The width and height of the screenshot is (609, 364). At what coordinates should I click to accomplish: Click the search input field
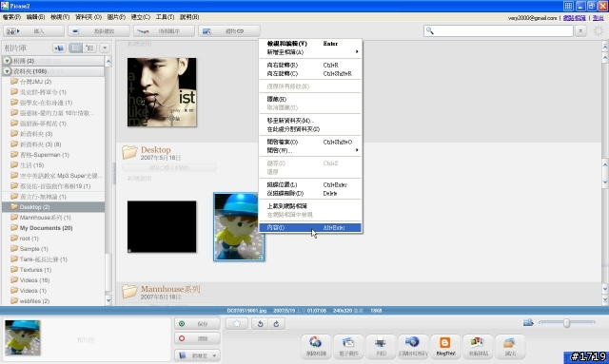[499, 30]
